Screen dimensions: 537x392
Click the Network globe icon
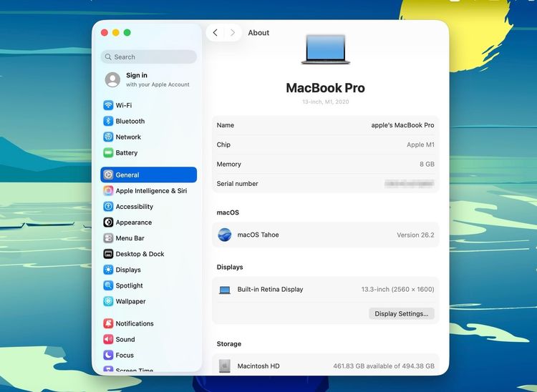tap(108, 137)
